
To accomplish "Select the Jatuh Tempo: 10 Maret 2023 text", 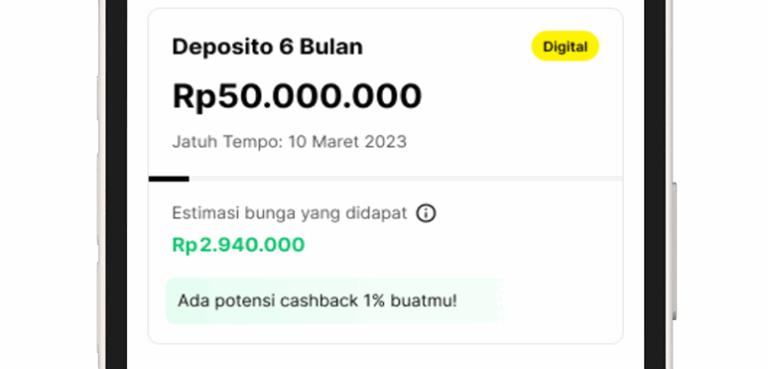I will [x=289, y=142].
